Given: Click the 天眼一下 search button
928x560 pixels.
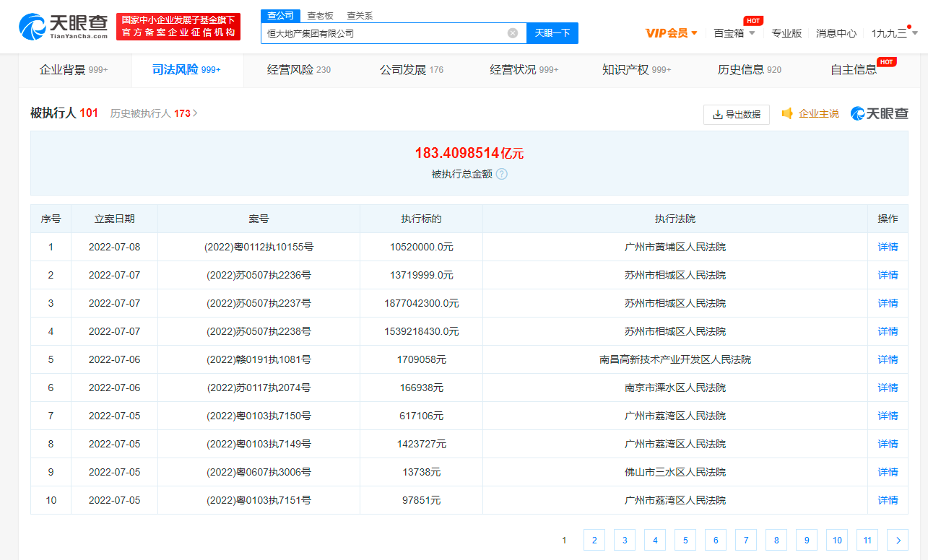Looking at the screenshot, I should [552, 33].
